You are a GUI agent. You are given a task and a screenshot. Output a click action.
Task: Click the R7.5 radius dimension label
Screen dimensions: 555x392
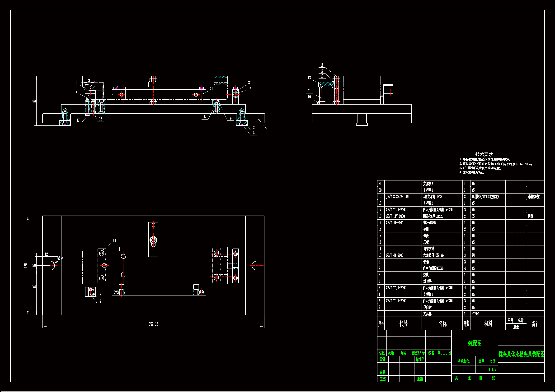pyautogui.click(x=60, y=258)
